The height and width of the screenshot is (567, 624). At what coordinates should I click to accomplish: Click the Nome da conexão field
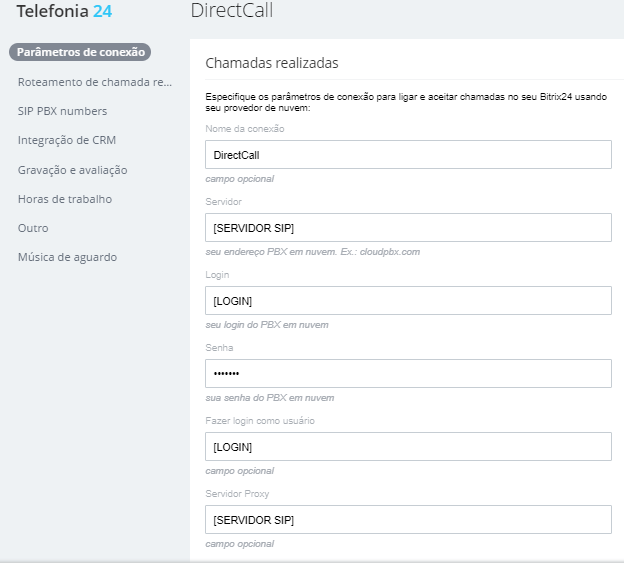pyautogui.click(x=408, y=154)
